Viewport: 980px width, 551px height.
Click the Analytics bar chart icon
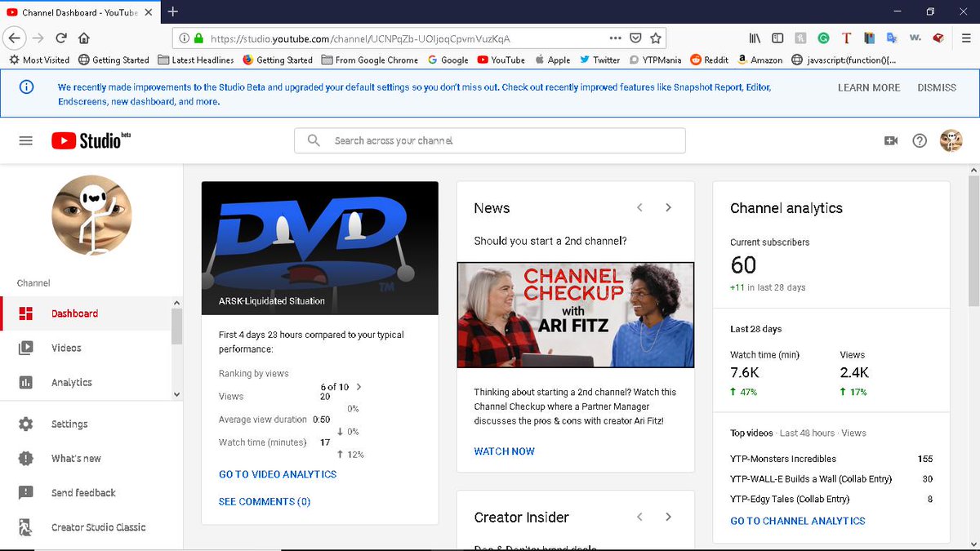click(x=26, y=382)
